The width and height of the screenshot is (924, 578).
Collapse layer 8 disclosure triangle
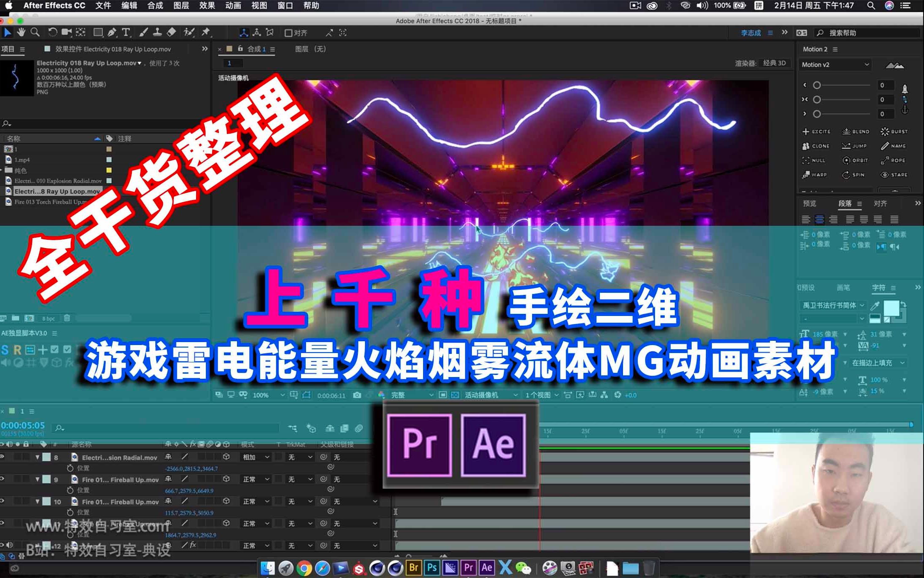[37, 457]
